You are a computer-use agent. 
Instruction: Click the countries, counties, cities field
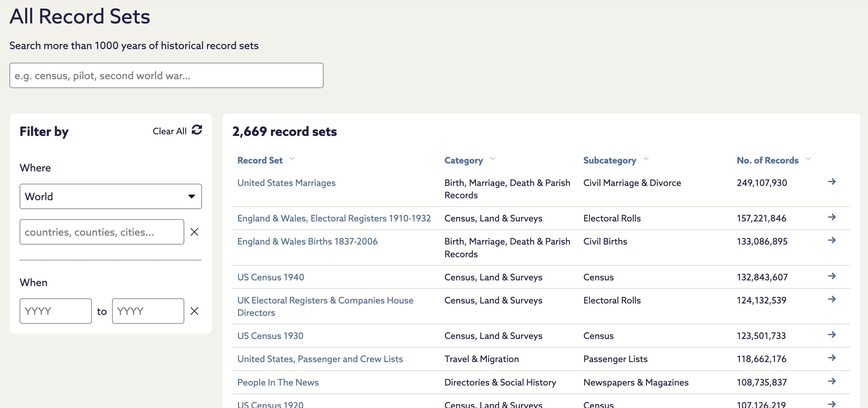point(102,232)
